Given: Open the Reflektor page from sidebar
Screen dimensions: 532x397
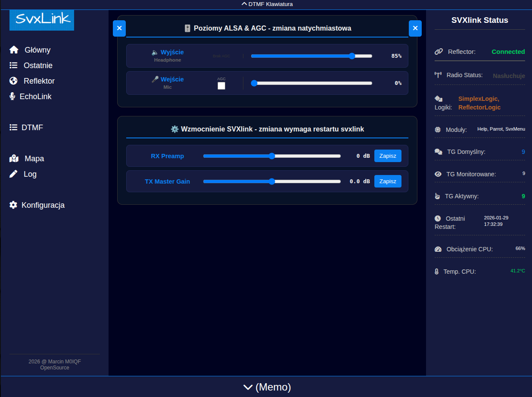Looking at the screenshot, I should [39, 81].
